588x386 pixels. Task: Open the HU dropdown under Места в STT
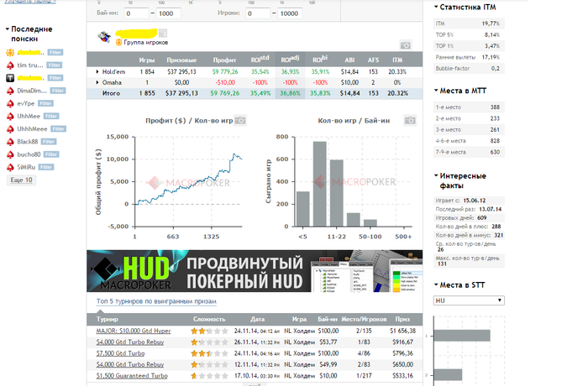pyautogui.click(x=469, y=300)
